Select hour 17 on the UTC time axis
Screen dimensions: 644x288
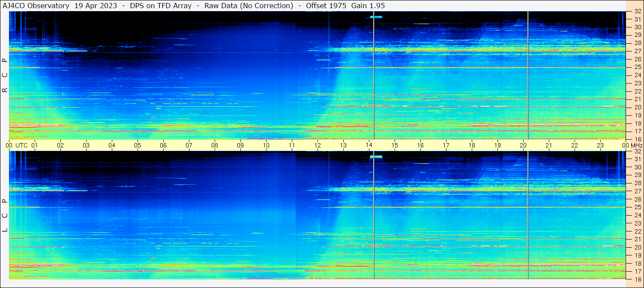click(x=446, y=145)
